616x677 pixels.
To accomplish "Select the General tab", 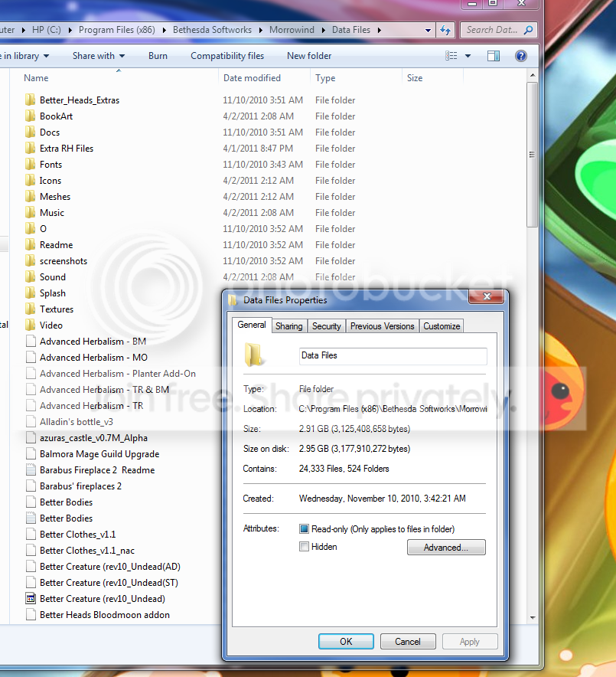I will click(x=252, y=325).
